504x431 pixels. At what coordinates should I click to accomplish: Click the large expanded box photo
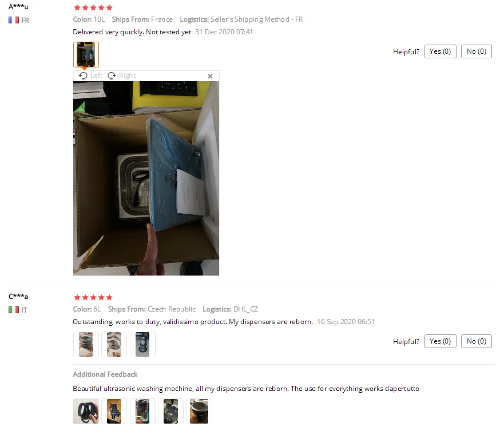coord(146,178)
